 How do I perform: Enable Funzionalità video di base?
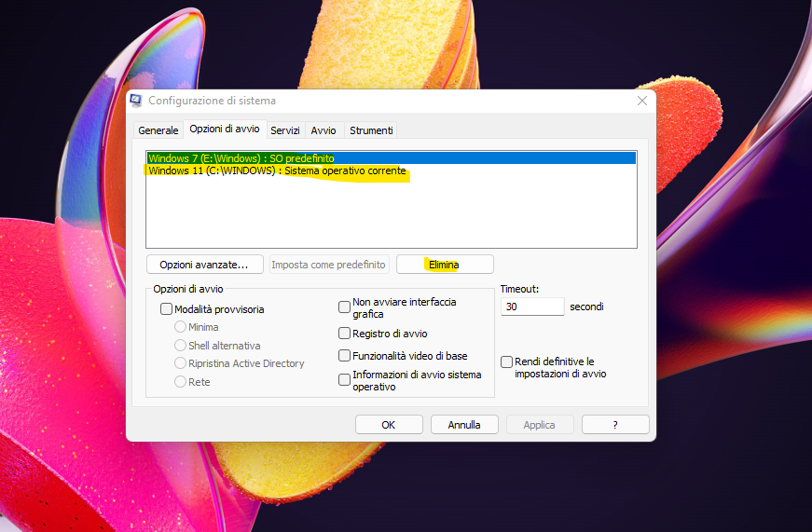(x=344, y=356)
